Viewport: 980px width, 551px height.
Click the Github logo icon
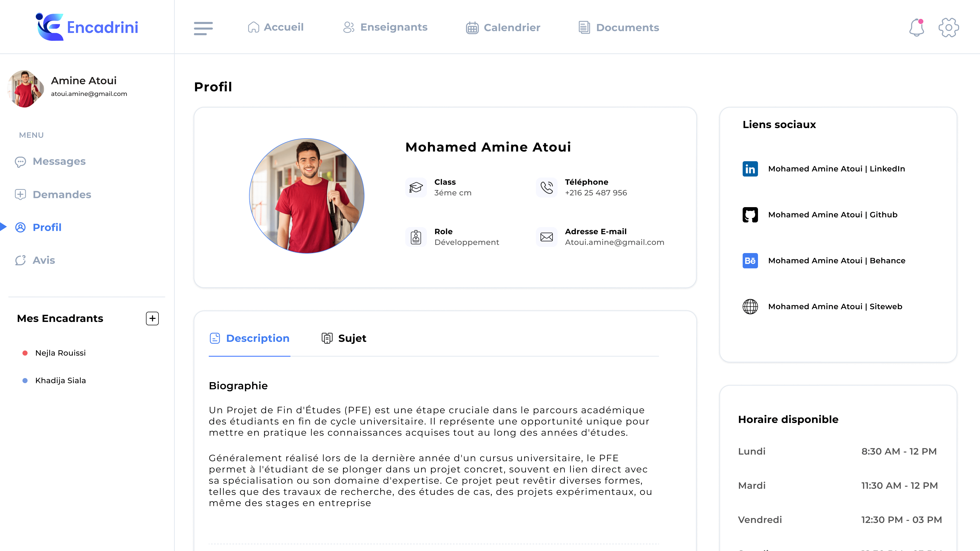tap(750, 215)
